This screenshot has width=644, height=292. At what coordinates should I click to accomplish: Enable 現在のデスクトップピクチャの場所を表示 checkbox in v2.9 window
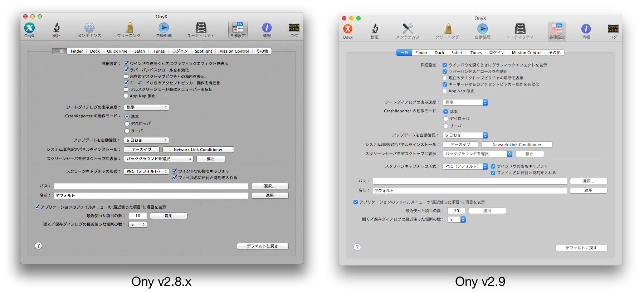pos(445,78)
